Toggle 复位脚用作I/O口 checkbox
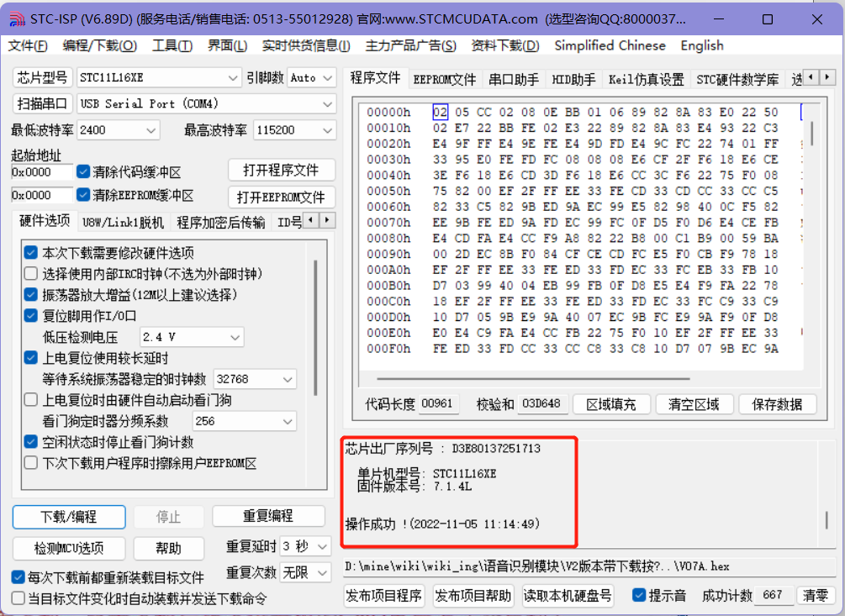845x616 pixels. 31,315
